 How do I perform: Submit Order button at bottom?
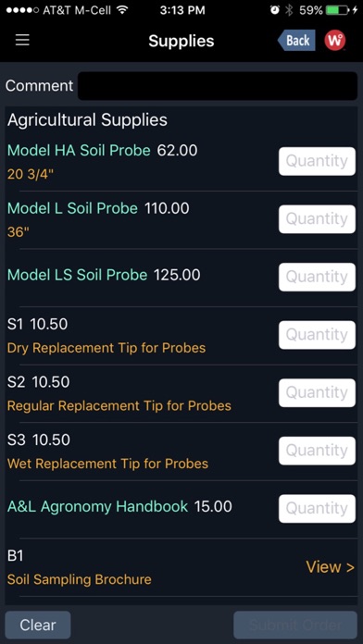tap(295, 625)
